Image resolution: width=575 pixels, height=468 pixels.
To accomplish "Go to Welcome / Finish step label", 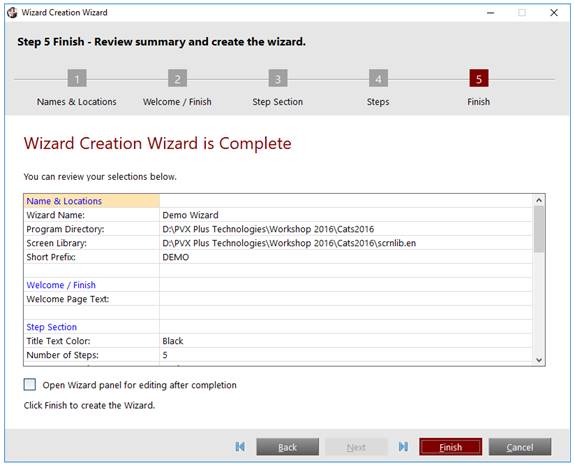I will 177,102.
